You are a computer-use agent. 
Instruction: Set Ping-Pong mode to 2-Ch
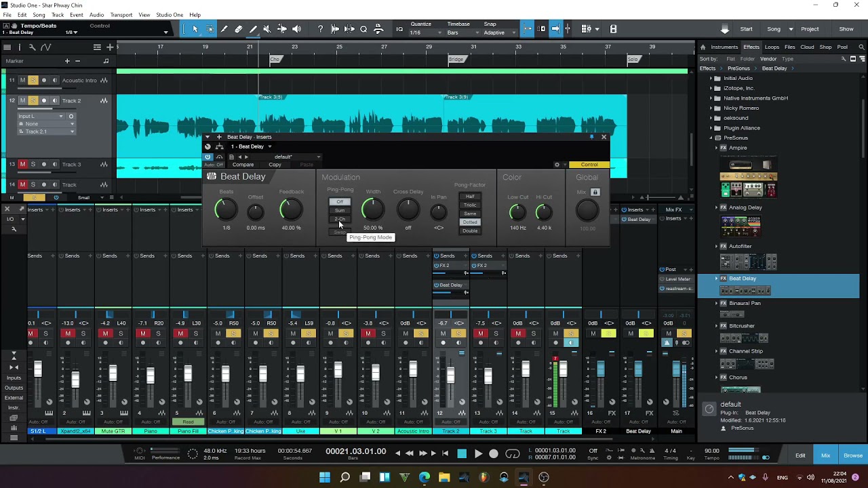[x=340, y=220]
